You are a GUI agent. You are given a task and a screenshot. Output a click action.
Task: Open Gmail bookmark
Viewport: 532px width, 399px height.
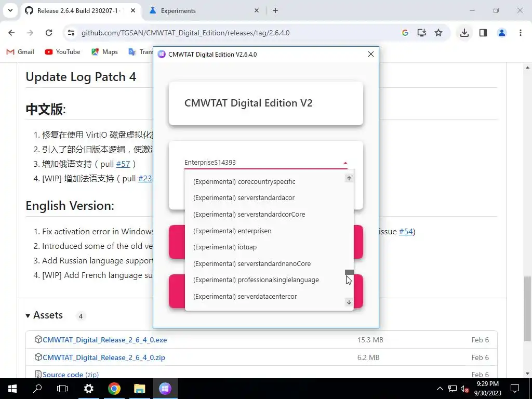[20, 52]
